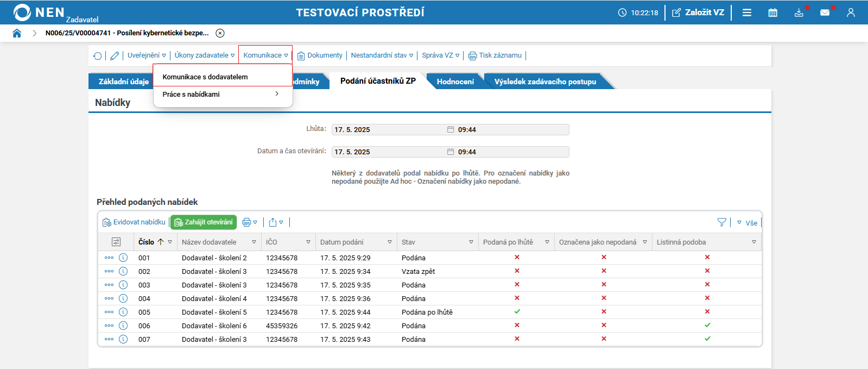
Task: Switch to the Hodnocení tab
Action: 455,82
